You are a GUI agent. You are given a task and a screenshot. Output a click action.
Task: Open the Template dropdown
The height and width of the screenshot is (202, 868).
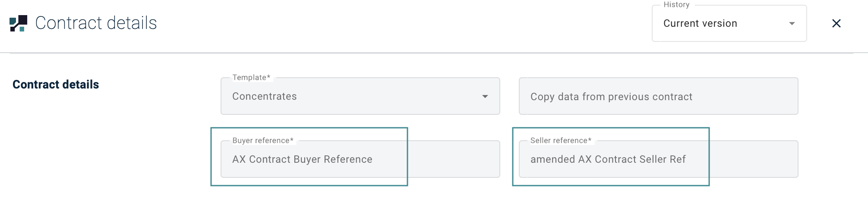point(360,96)
